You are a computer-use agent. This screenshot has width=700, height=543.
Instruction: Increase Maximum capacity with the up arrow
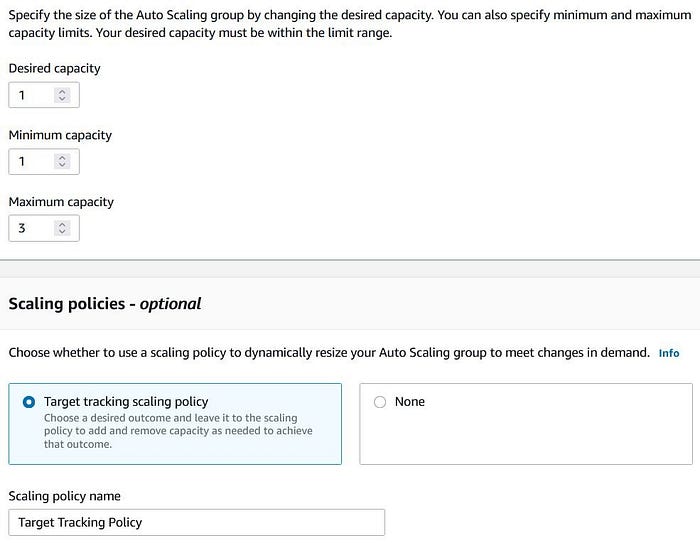coord(62,225)
